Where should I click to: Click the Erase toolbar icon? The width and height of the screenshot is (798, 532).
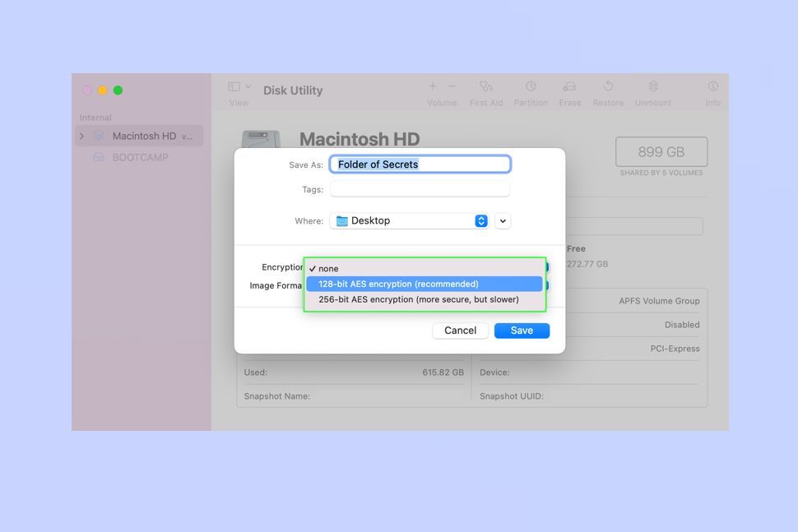(569, 89)
